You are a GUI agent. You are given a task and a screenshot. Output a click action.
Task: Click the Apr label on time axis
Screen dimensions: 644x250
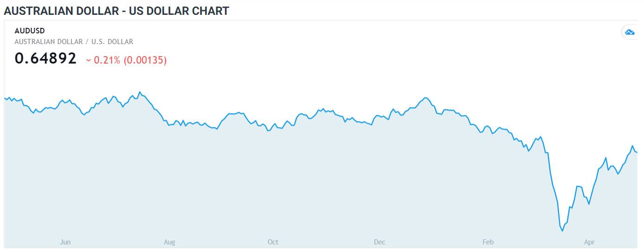click(x=589, y=242)
